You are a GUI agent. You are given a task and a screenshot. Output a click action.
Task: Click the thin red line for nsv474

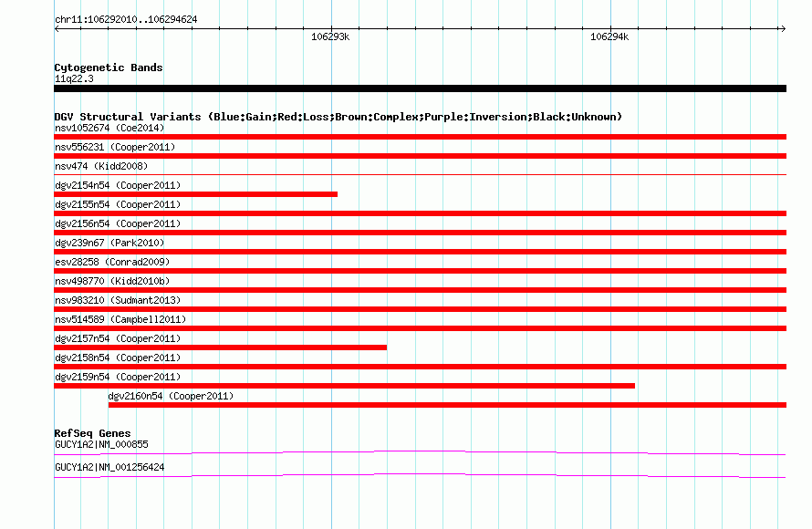(x=420, y=175)
